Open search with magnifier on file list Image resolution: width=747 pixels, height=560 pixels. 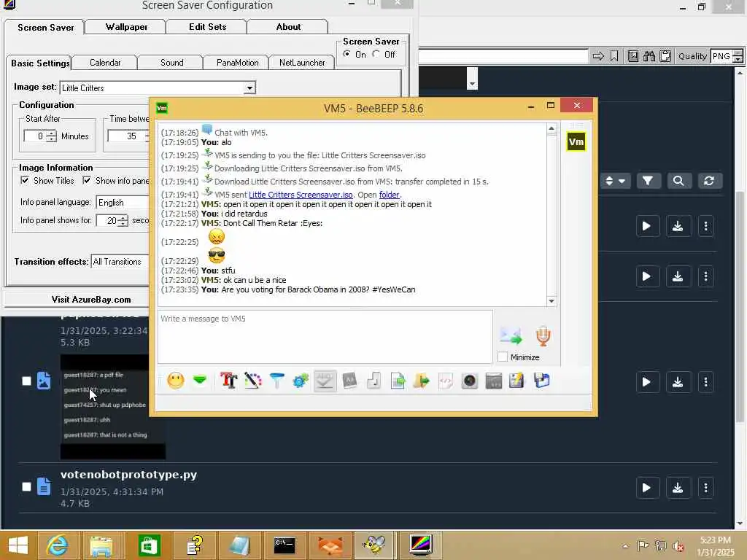pos(678,181)
